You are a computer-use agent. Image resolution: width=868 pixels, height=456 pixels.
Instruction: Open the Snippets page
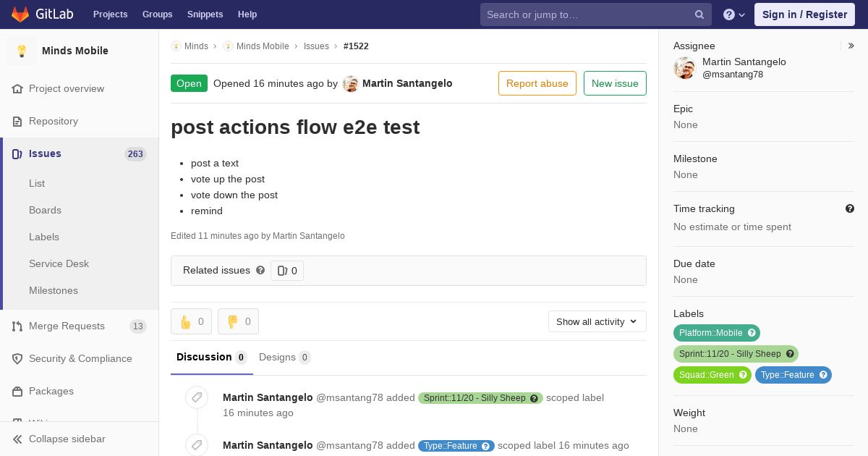(205, 14)
